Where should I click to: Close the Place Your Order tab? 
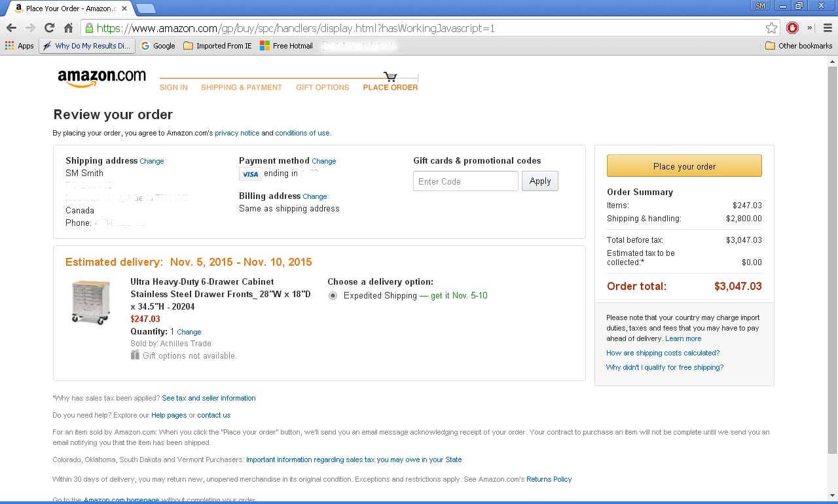coord(124,9)
